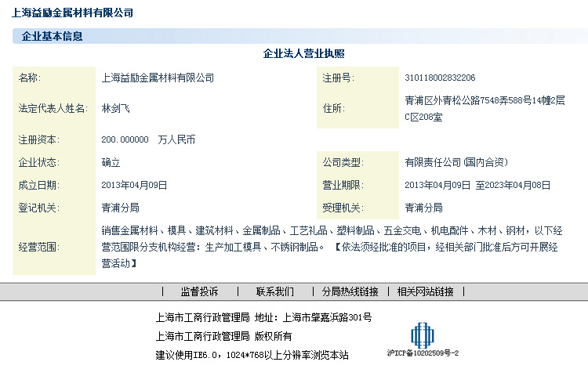Click the registered capital value 200.000000
This screenshot has height=369, width=588.
pyautogui.click(x=125, y=139)
